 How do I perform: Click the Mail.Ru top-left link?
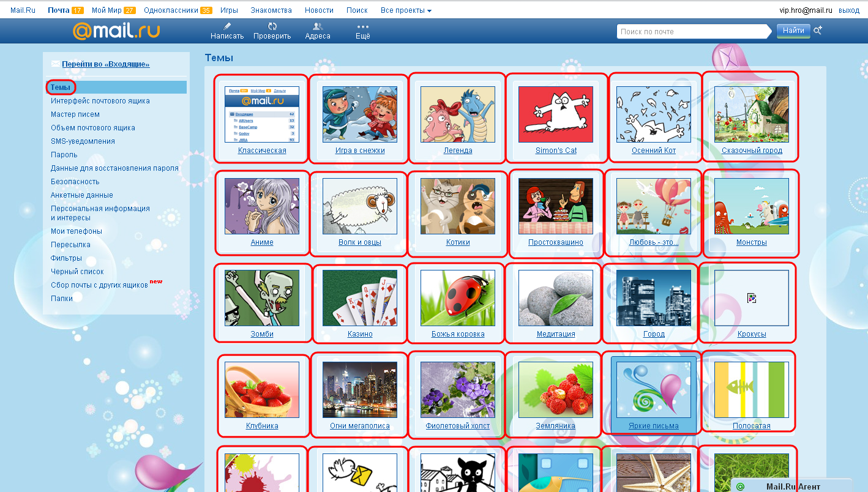pyautogui.click(x=23, y=10)
